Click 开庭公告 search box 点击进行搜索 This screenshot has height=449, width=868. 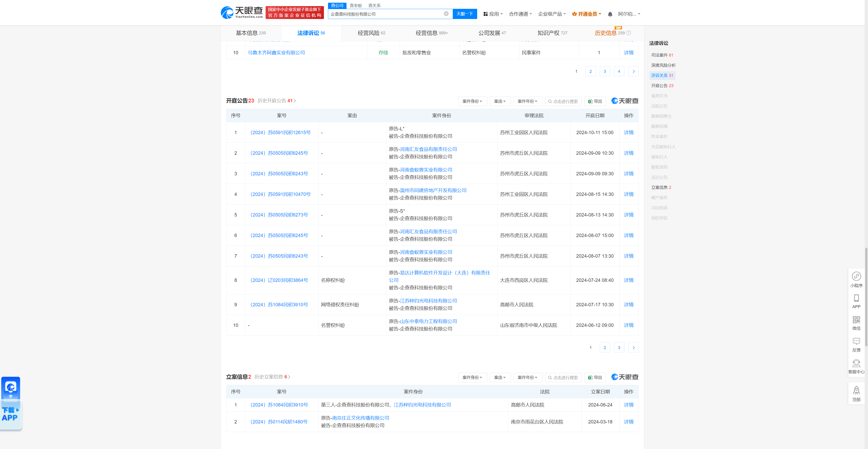[x=563, y=101]
